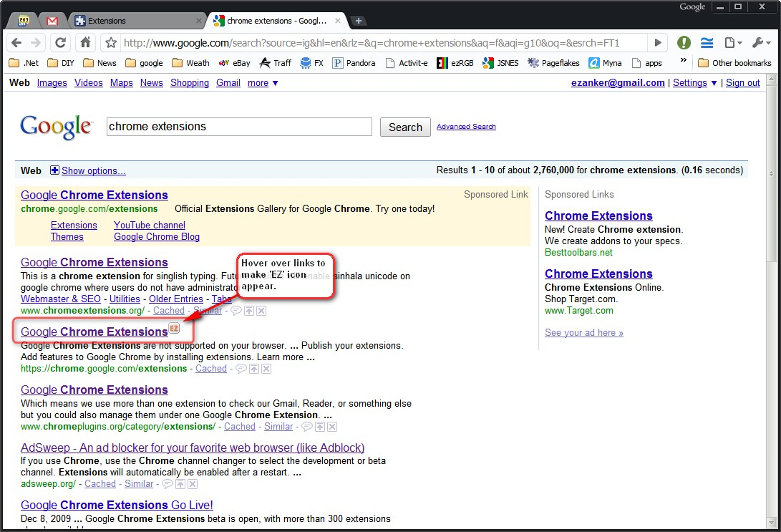Remove the chromeextensions.org result with X icon
The image size is (781, 532).
261,311
